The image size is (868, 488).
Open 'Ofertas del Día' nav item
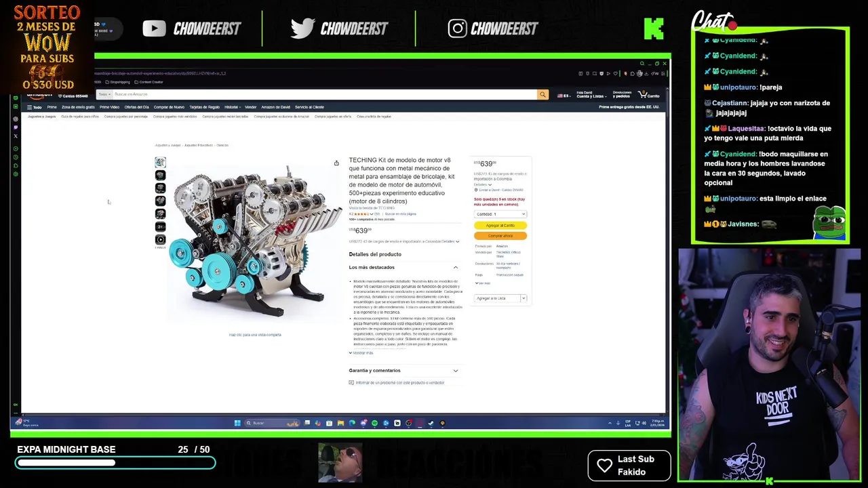point(136,107)
